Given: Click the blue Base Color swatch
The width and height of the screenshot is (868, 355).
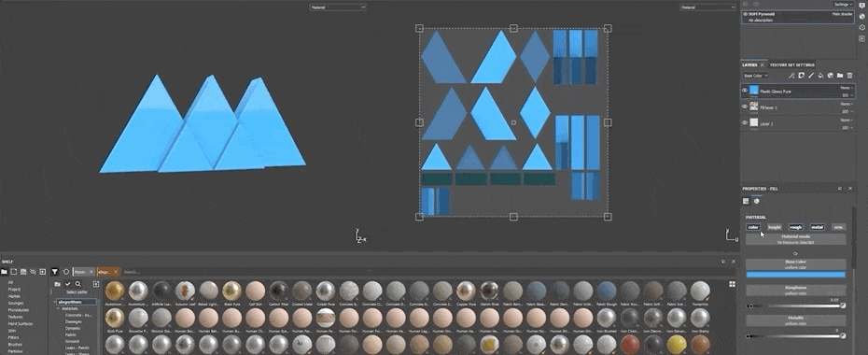Looking at the screenshot, I should 795,274.
